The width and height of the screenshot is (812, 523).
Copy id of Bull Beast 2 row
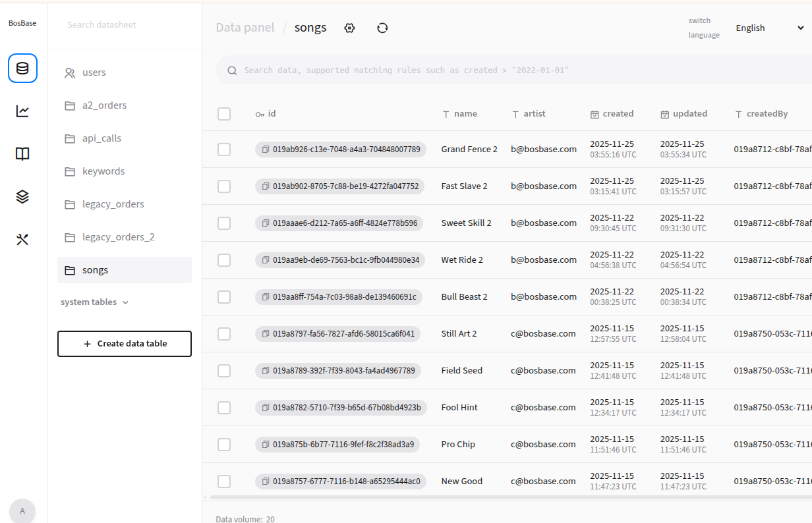pyautogui.click(x=266, y=297)
